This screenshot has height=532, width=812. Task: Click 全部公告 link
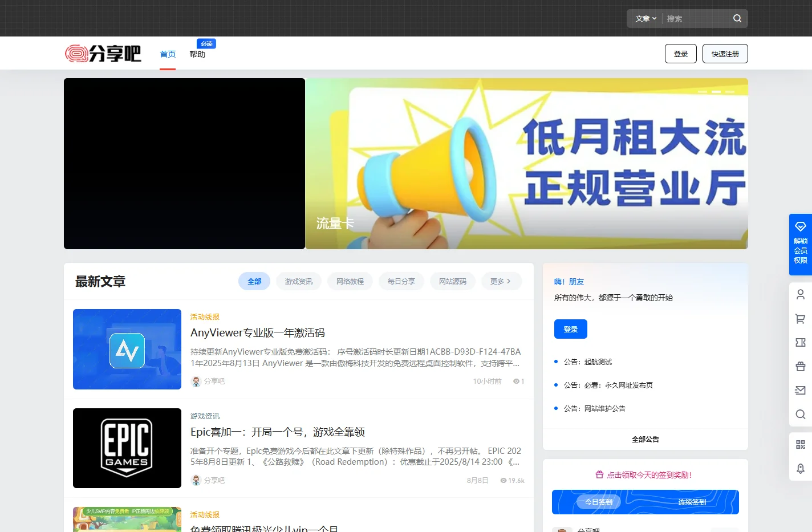[645, 439]
